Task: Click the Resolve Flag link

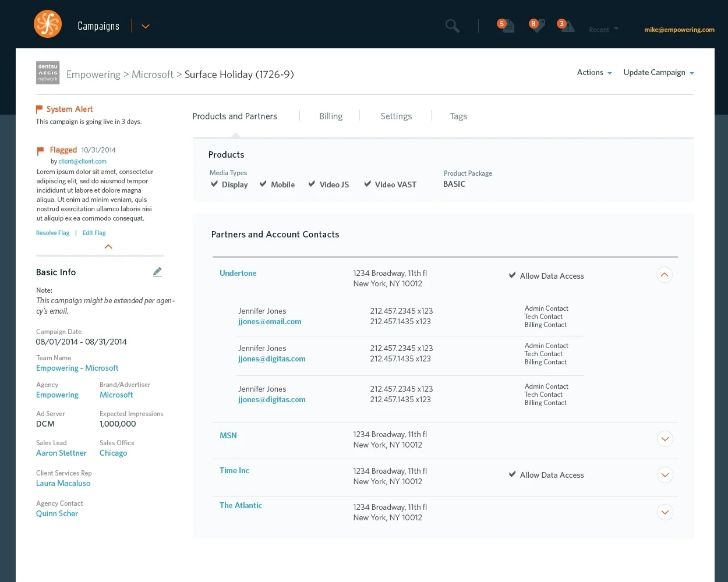Action: pyautogui.click(x=52, y=233)
